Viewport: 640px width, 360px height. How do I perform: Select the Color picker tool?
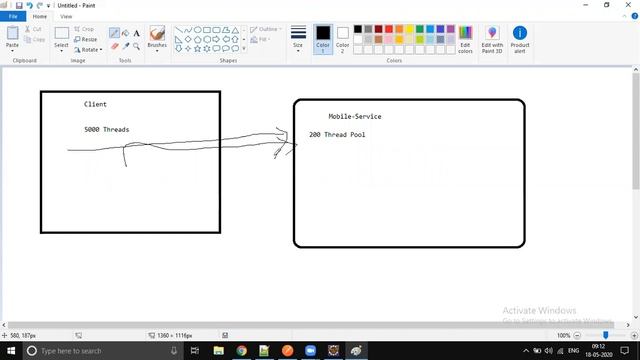(126, 46)
